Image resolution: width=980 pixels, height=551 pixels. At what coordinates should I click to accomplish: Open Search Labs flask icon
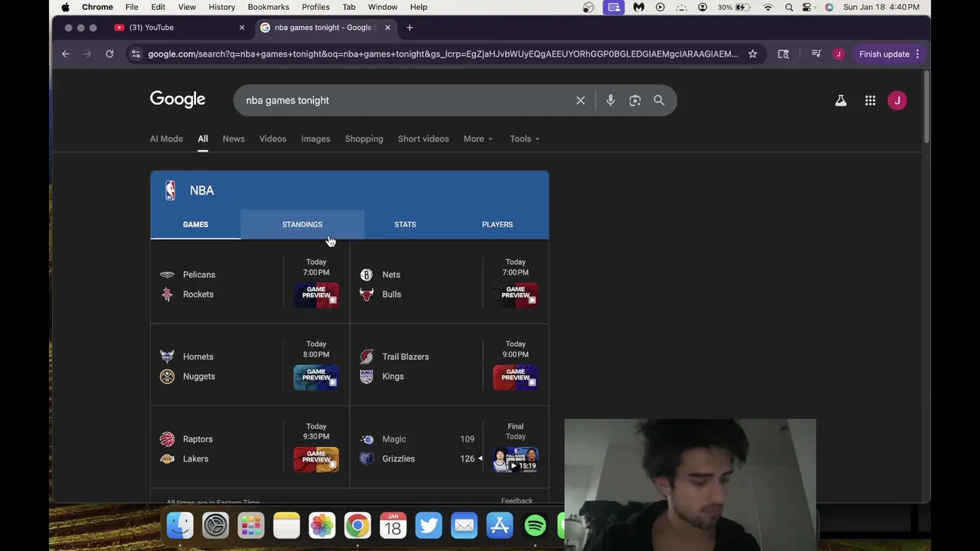coord(841,100)
